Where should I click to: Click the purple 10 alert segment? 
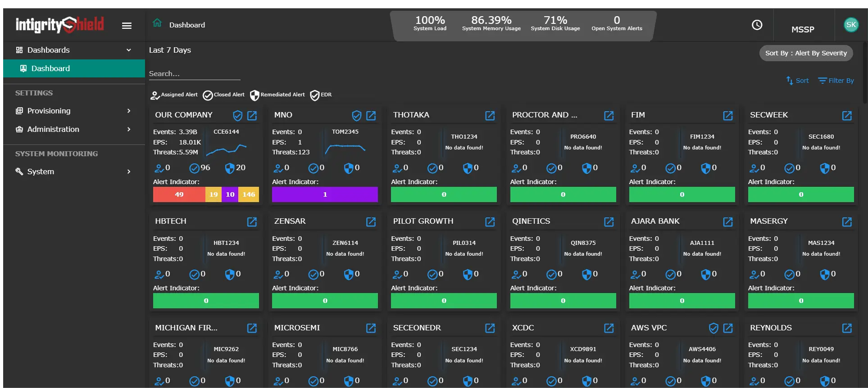[230, 194]
